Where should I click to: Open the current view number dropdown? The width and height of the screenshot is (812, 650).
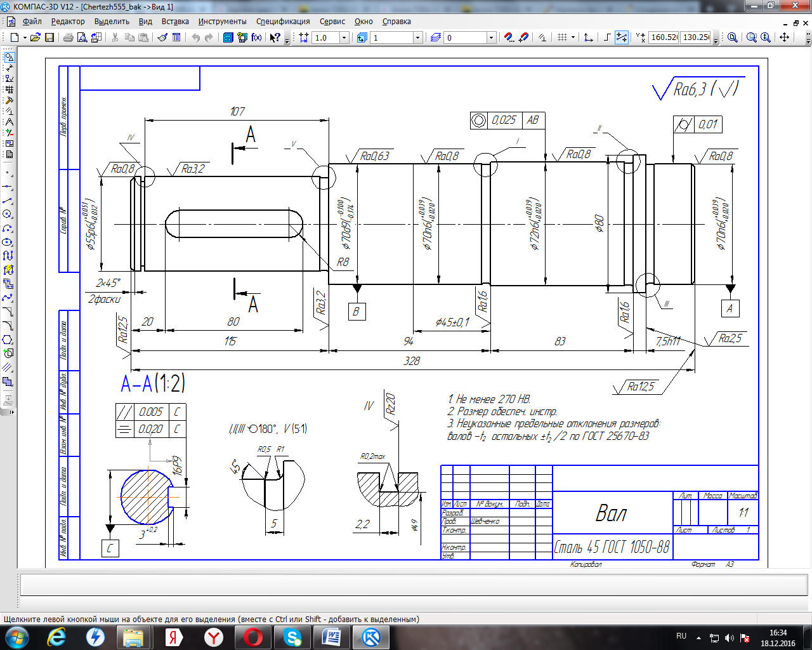point(417,37)
